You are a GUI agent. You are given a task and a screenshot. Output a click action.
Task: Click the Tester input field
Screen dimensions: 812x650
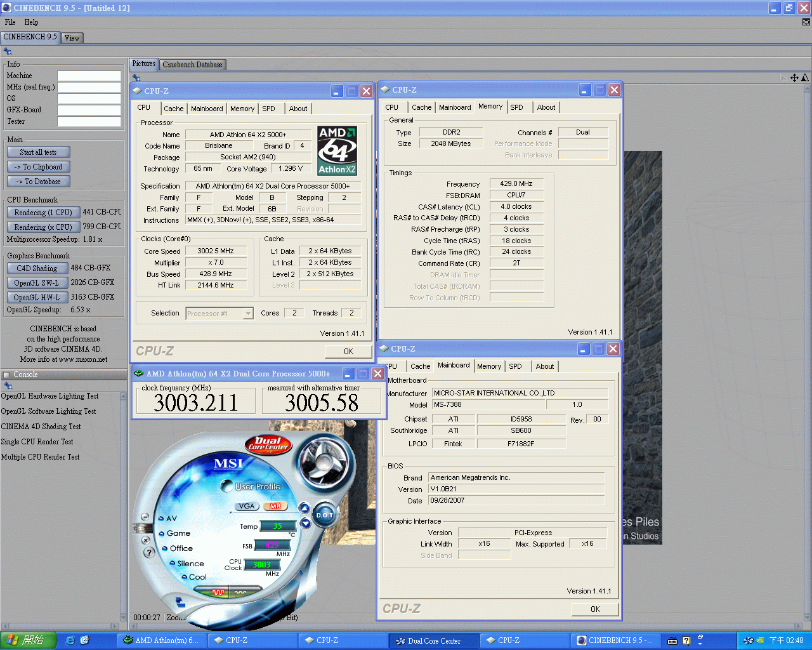[x=89, y=121]
